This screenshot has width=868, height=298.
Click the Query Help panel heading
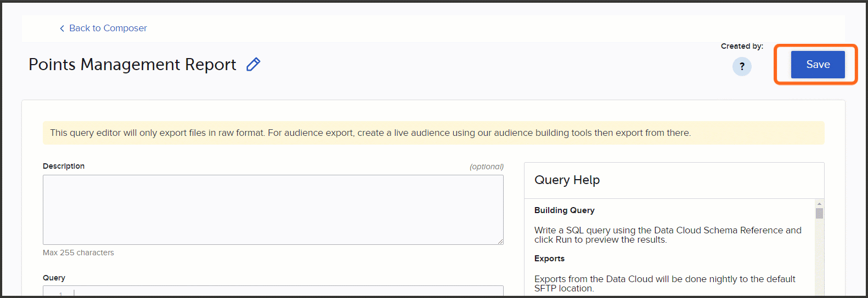pos(567,180)
